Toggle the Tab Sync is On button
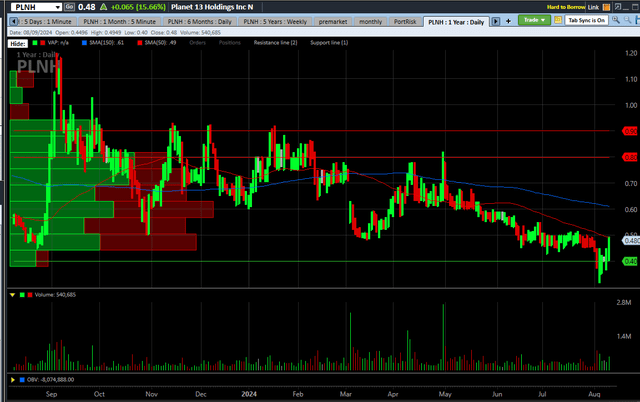Screen dimensions: 640x402 coord(586,20)
